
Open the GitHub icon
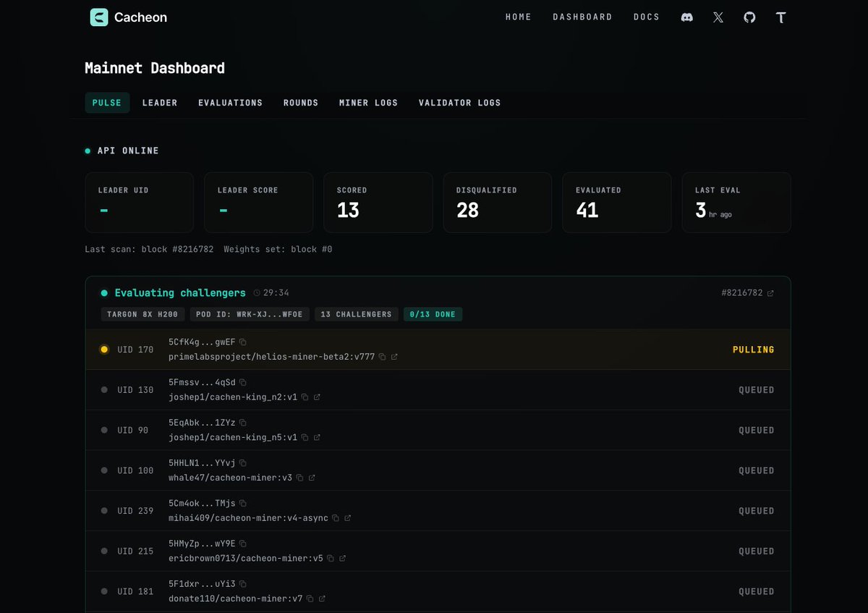(749, 17)
